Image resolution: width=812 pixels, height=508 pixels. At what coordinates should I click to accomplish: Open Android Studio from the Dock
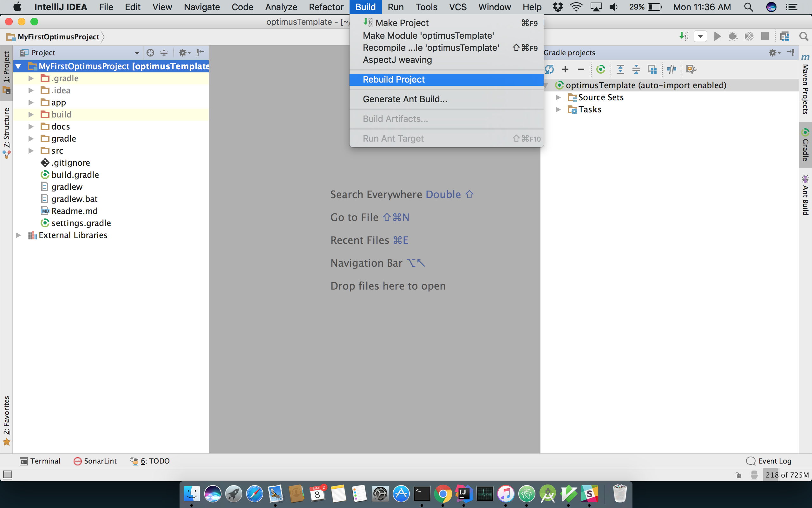[547, 494]
